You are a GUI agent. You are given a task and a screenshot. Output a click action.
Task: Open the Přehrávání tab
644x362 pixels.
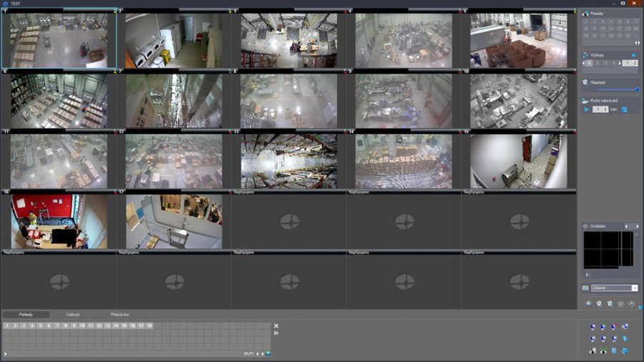tap(119, 314)
